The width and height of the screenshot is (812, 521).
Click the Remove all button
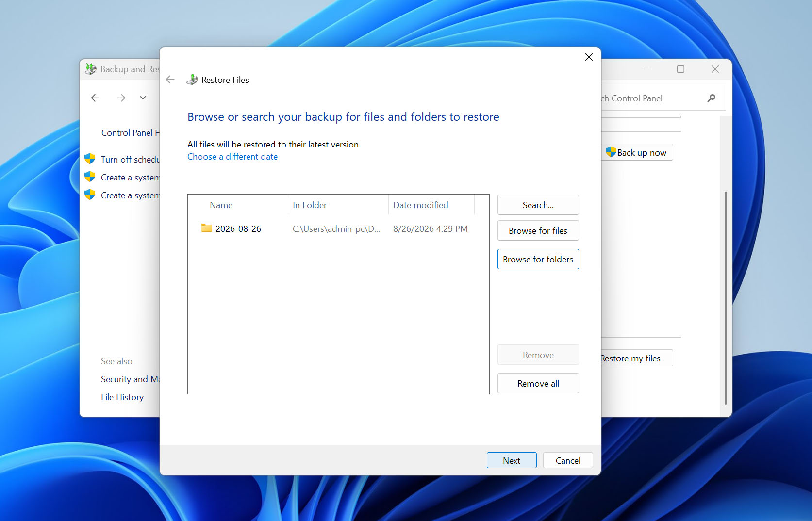538,383
